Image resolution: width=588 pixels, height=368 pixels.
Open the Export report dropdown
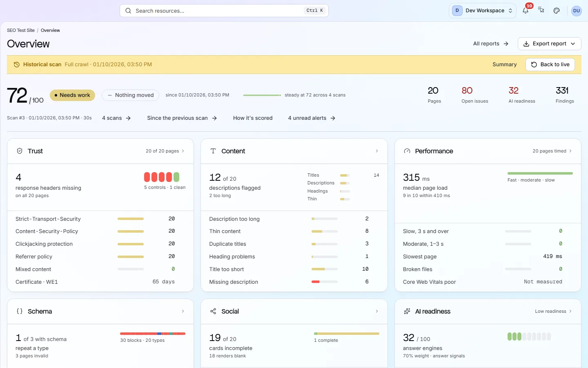tap(549, 44)
